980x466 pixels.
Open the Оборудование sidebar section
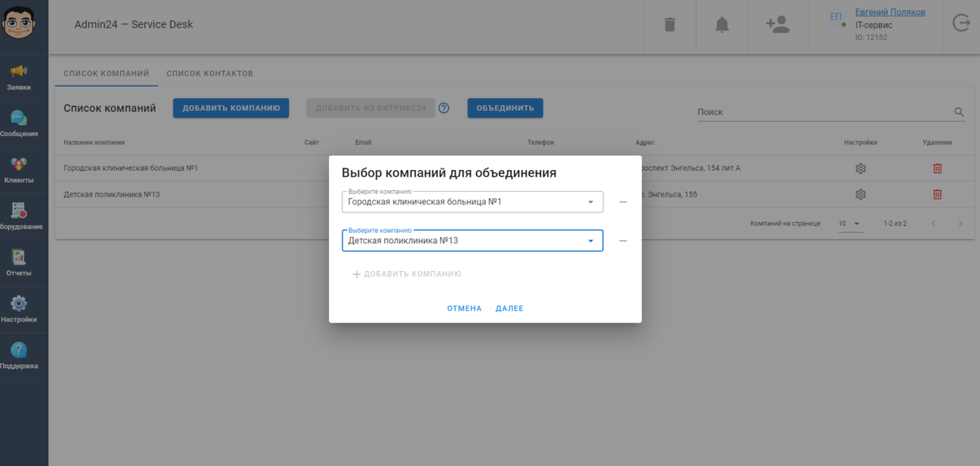click(x=18, y=216)
